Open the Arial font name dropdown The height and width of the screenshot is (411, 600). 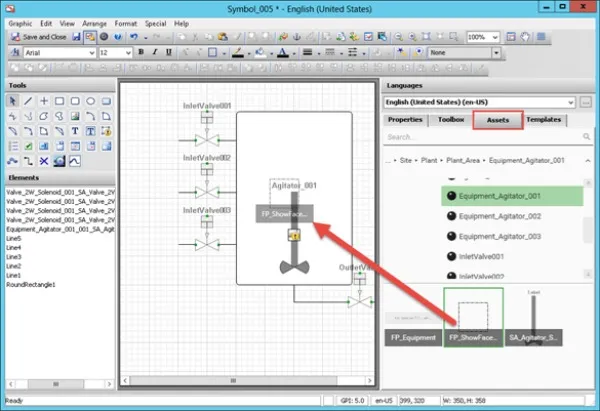[x=90, y=52]
